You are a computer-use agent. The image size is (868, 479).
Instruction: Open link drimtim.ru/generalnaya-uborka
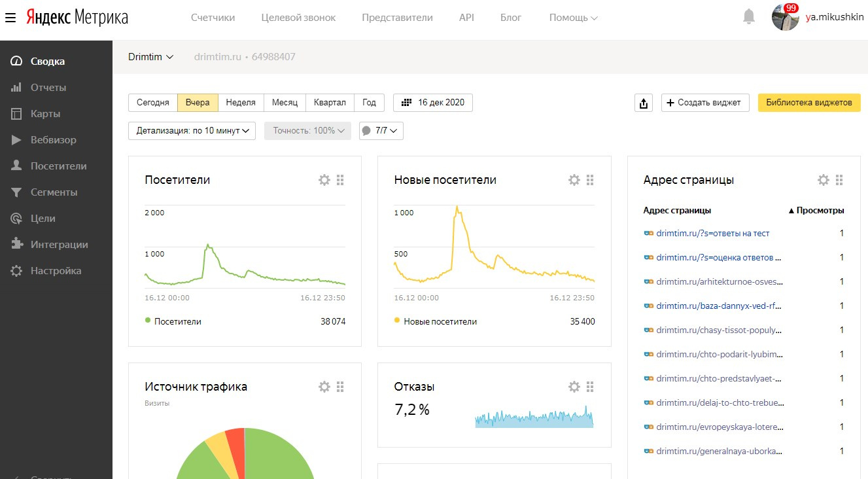[x=720, y=451]
